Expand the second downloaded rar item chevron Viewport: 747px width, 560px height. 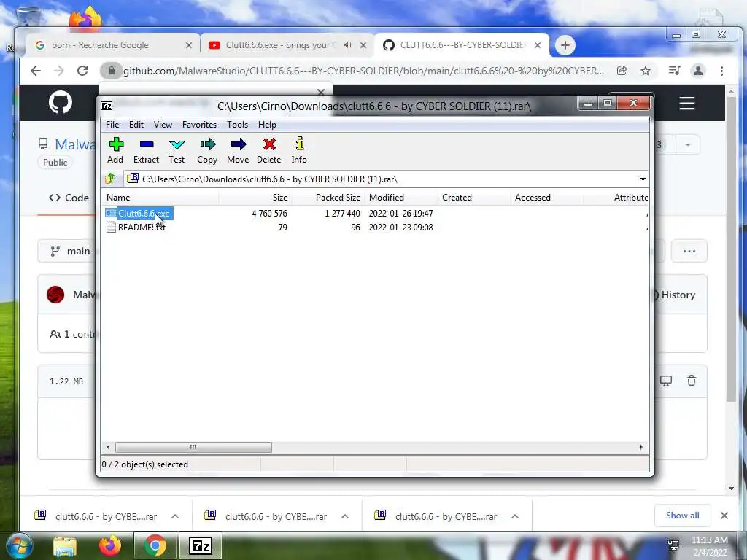click(345, 517)
